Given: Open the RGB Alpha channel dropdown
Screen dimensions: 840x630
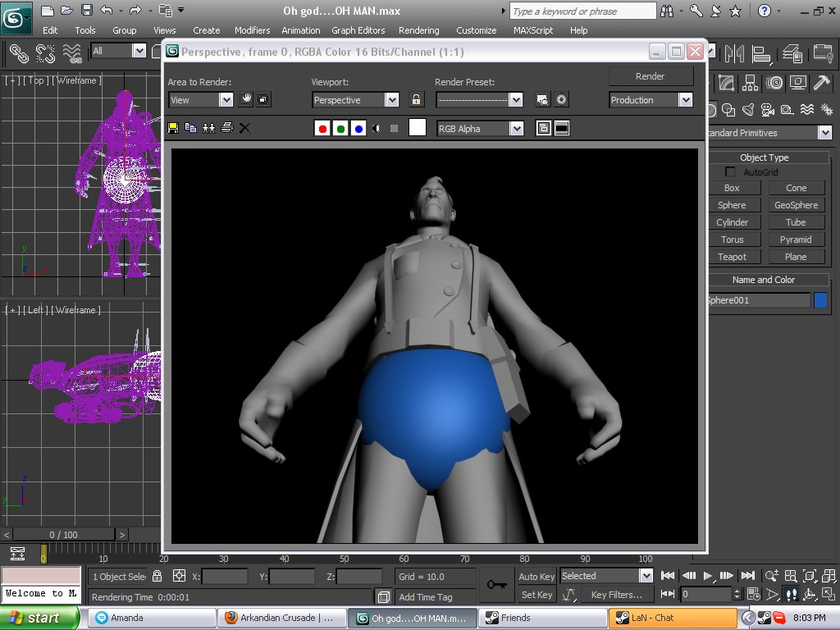Looking at the screenshot, I should pos(515,129).
